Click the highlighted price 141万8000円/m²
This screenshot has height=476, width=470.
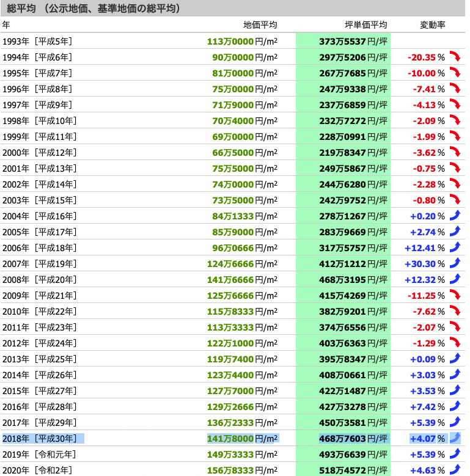pos(242,438)
